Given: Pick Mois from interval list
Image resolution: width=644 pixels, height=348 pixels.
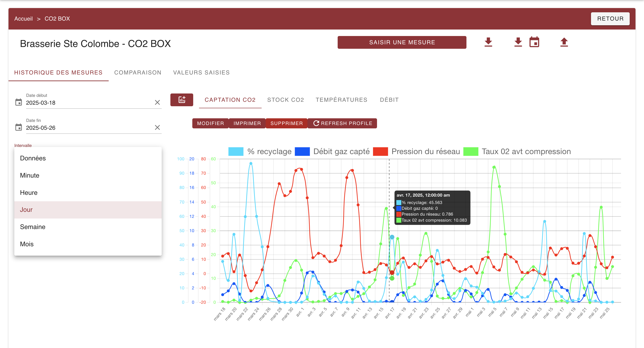Looking at the screenshot, I should pyautogui.click(x=27, y=244).
